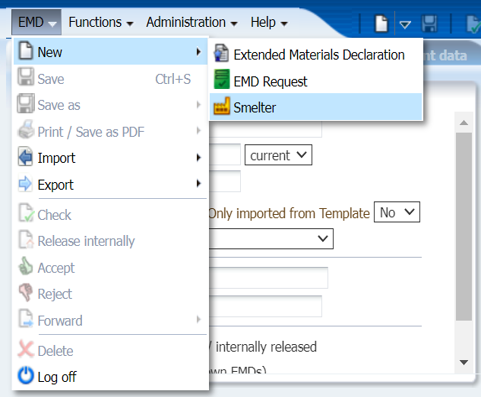Open the 'current' version dropdown
The height and width of the screenshot is (397, 481).
point(278,155)
